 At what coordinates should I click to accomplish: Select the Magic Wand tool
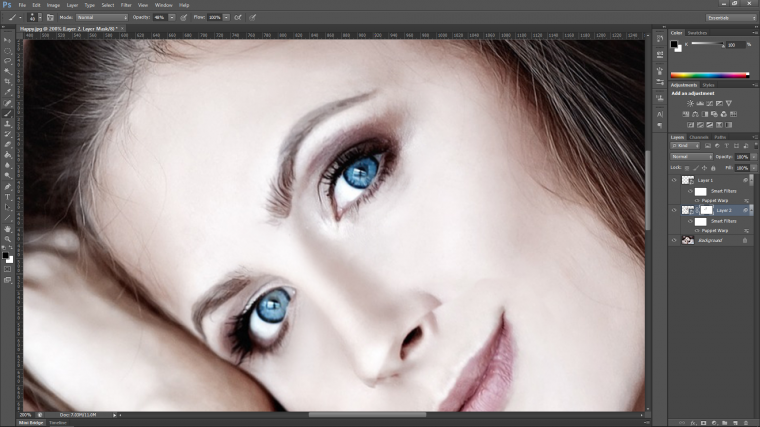pos(7,72)
